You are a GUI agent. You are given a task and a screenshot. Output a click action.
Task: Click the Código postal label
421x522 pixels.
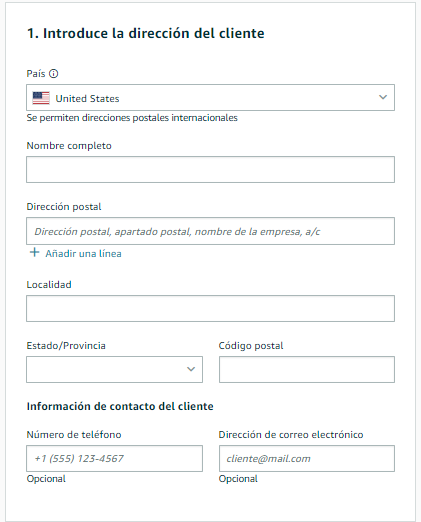251,346
